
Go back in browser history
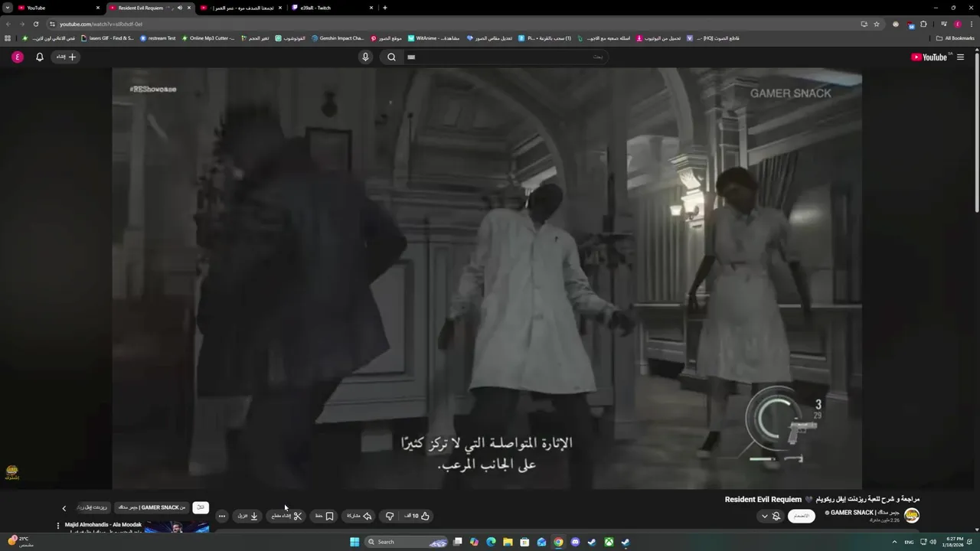[8, 24]
